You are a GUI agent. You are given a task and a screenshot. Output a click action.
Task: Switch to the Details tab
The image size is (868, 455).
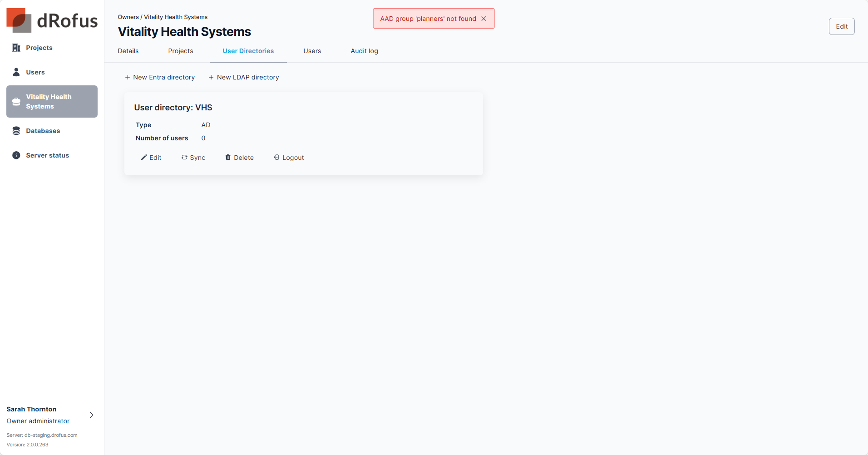128,51
